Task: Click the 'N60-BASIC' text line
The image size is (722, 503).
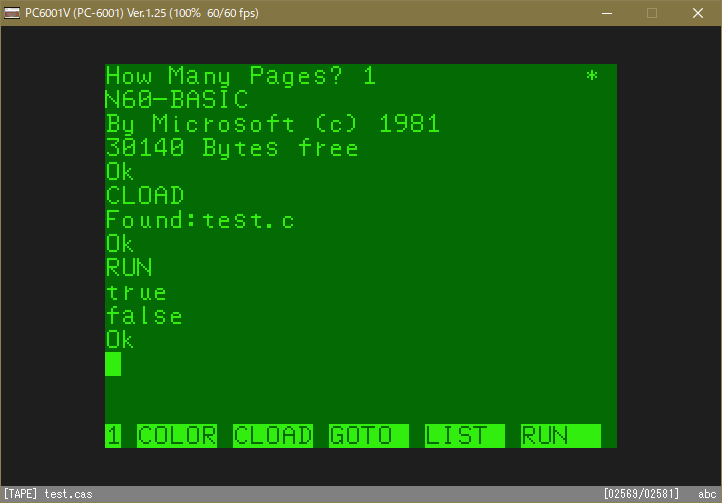Action: [x=177, y=99]
